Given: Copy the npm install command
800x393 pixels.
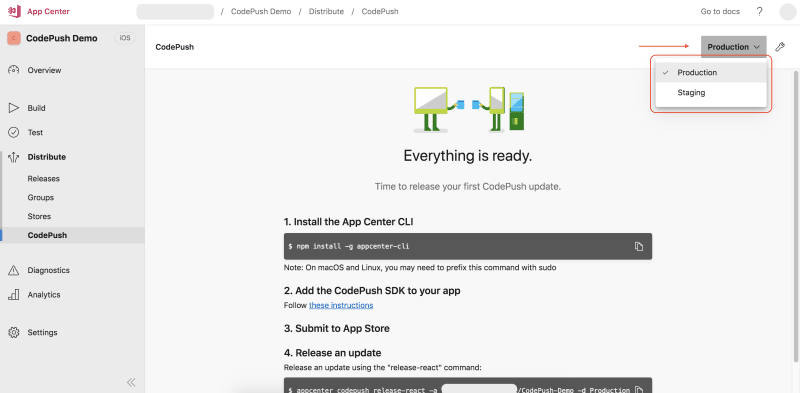Looking at the screenshot, I should tap(639, 247).
